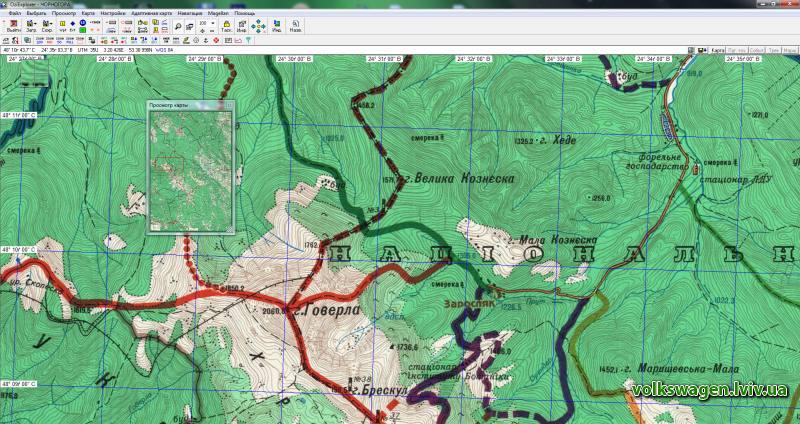Click the red lifebuoy icon

[216, 40]
